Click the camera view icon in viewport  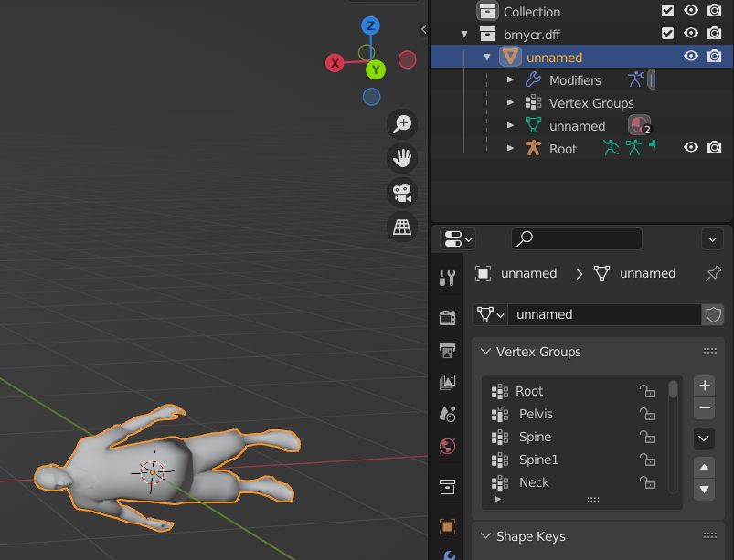pyautogui.click(x=403, y=192)
